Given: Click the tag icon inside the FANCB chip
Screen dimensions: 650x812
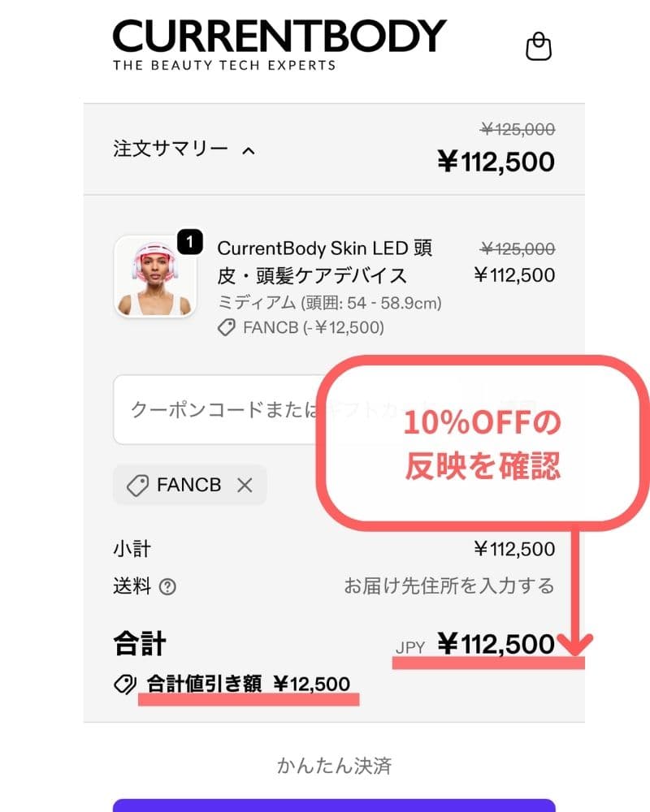Looking at the screenshot, I should tap(138, 486).
